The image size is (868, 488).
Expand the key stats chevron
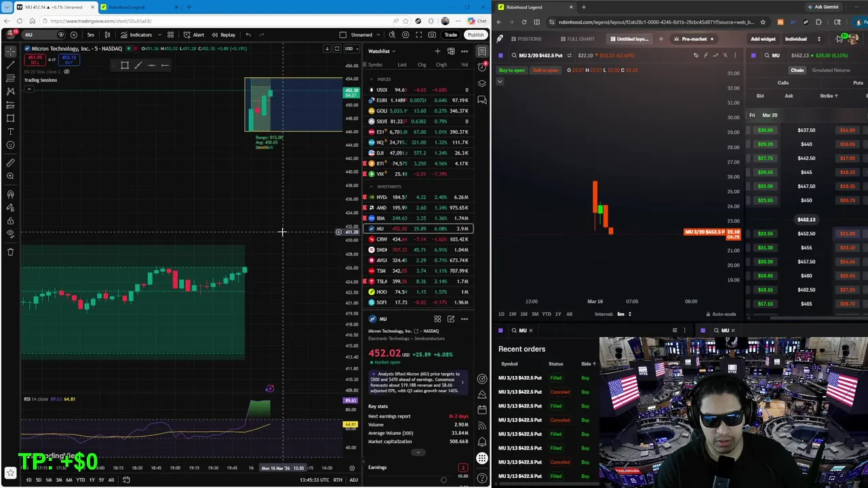pos(418,452)
